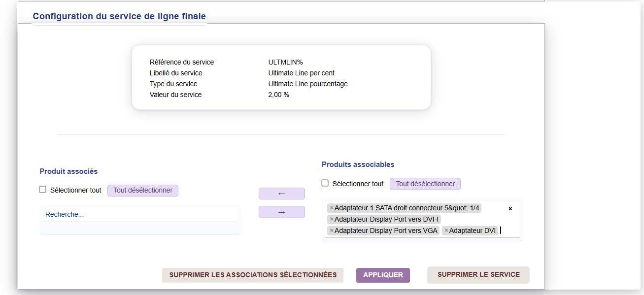Remove the Adaptateur 1 SATA droit tag
Viewport: 644px width, 295px height.
tap(332, 208)
